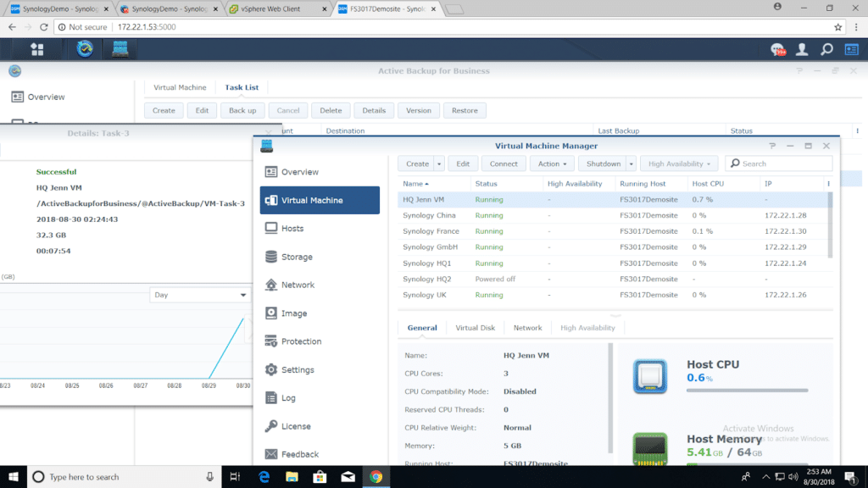The image size is (868, 488).
Task: Open Chrome from the Windows taskbar
Action: [x=375, y=477]
